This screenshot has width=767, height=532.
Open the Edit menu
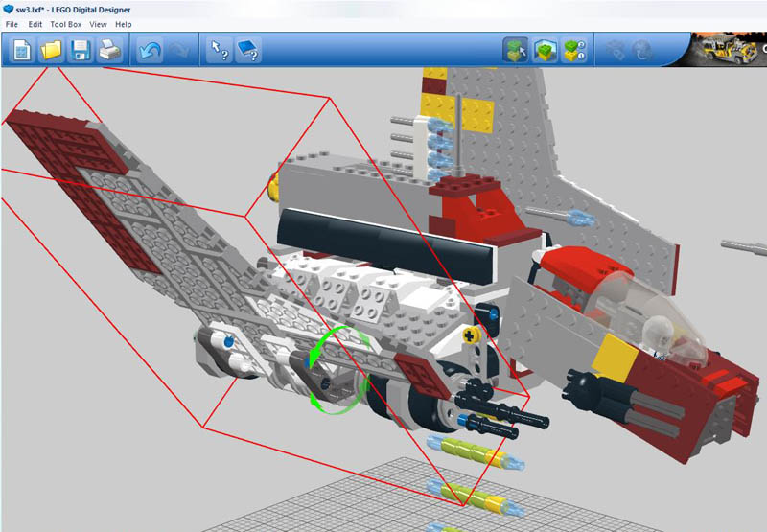tap(35, 24)
